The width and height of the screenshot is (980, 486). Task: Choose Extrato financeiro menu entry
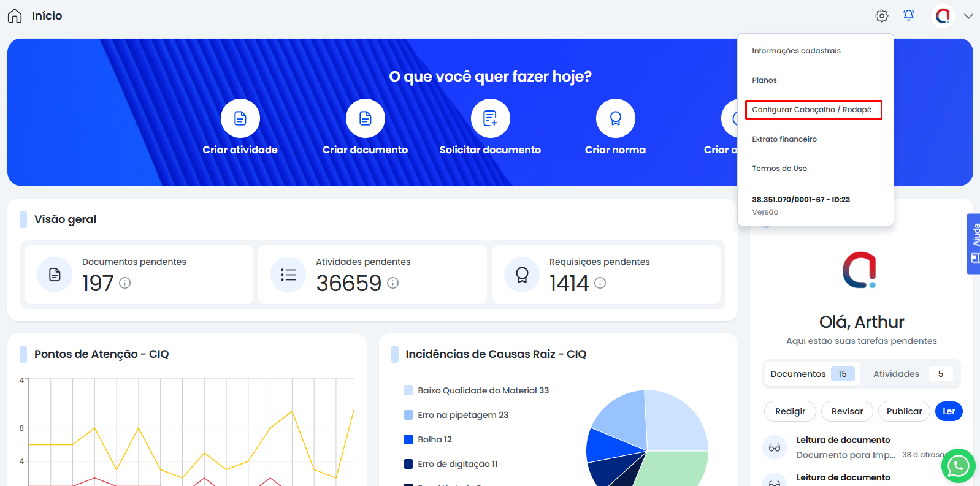point(784,139)
